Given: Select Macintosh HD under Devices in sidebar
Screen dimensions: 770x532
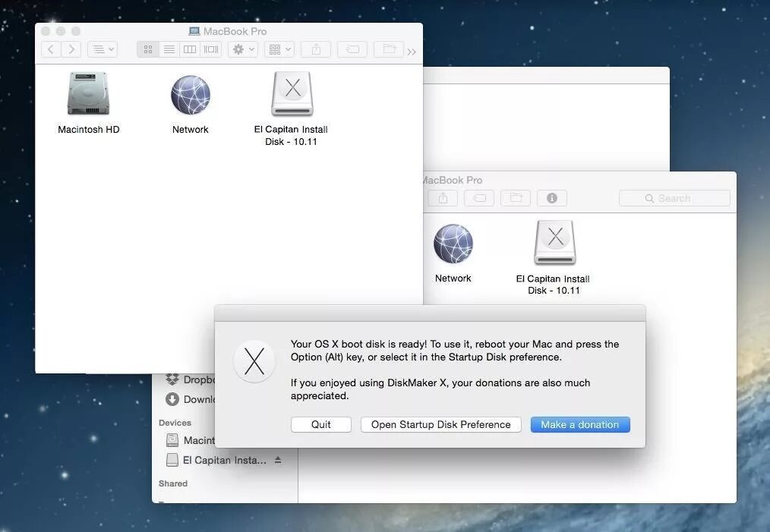Looking at the screenshot, I should (191, 440).
